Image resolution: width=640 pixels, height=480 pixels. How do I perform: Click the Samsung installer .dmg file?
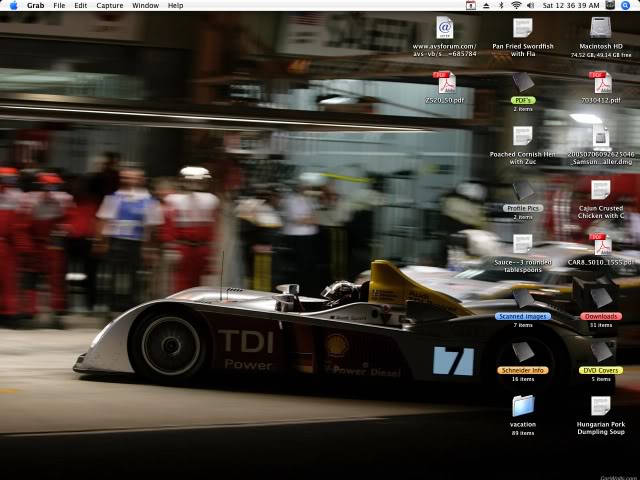pyautogui.click(x=600, y=136)
